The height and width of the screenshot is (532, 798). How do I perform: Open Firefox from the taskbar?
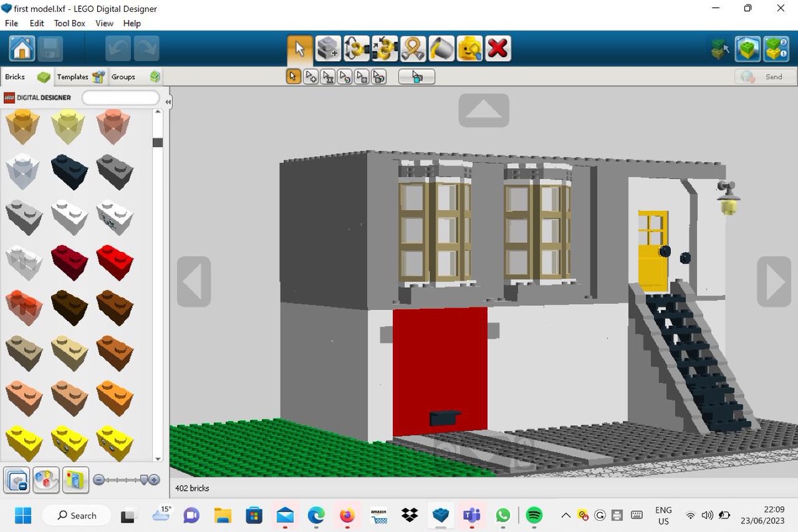tap(347, 515)
